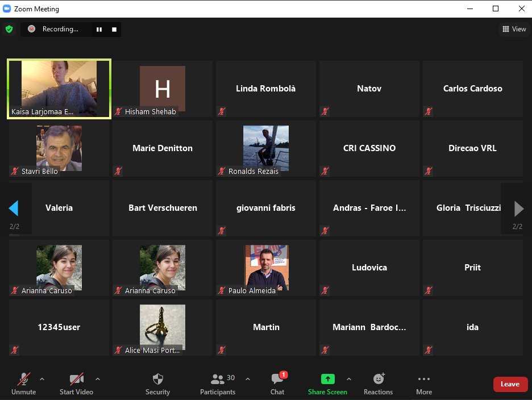Click the Zoom Meeting title bar logo
Screen dimensions: 532x400
(6, 9)
